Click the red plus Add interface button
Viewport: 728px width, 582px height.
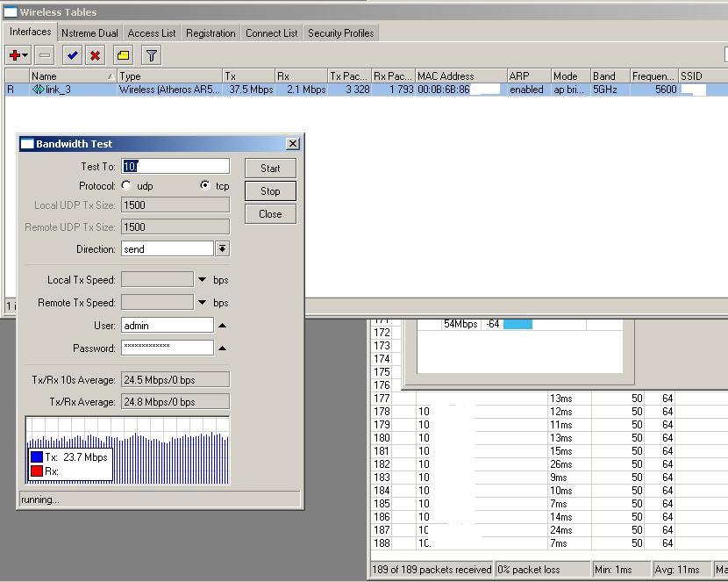[18, 55]
